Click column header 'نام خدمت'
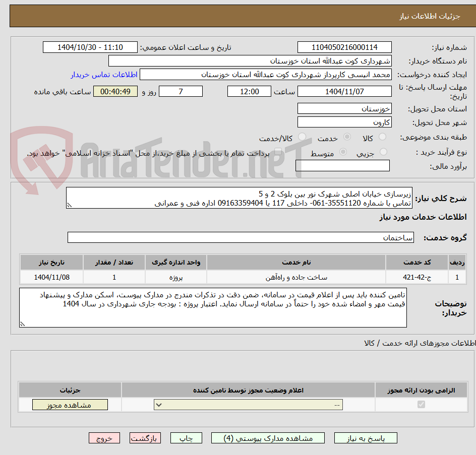 pos(296,263)
